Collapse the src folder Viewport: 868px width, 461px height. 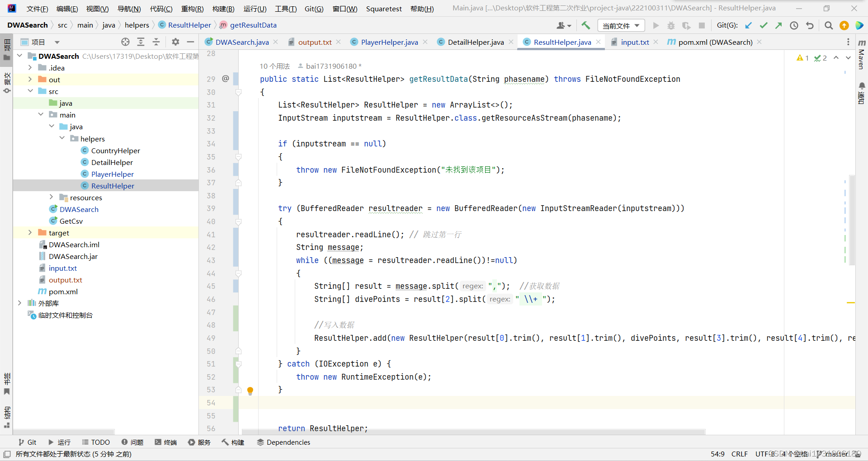(30, 91)
